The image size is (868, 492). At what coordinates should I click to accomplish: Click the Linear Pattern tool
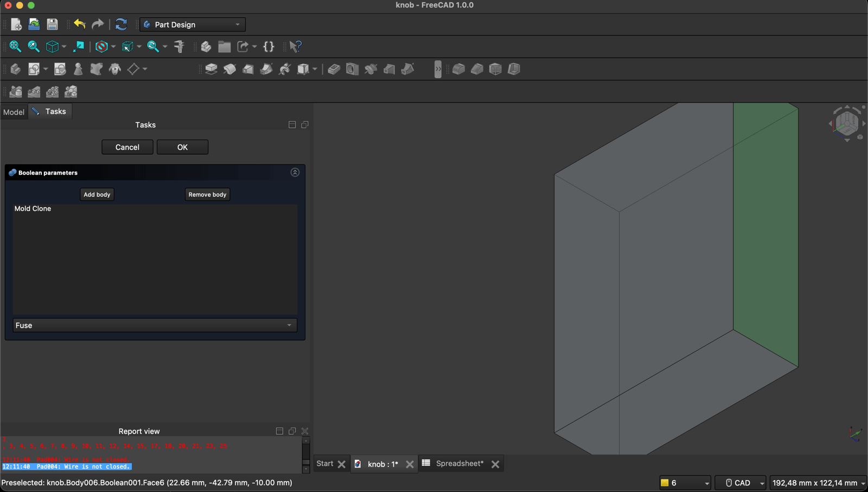click(x=34, y=92)
